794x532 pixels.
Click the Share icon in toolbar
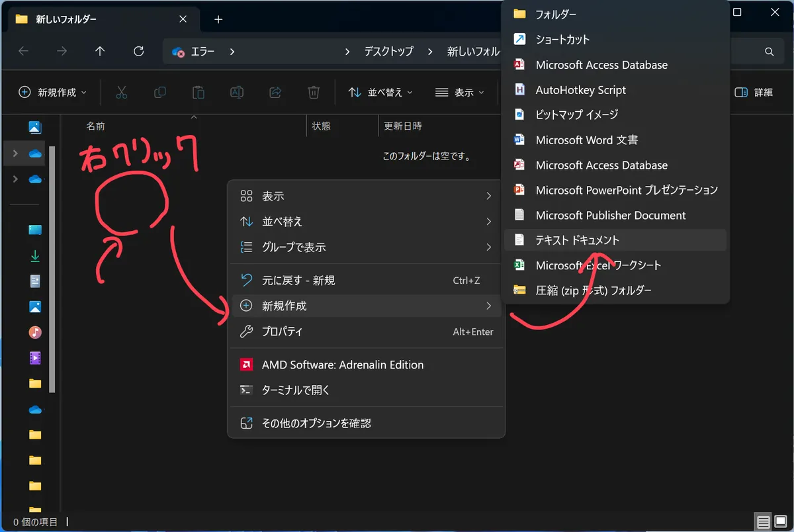(x=275, y=93)
